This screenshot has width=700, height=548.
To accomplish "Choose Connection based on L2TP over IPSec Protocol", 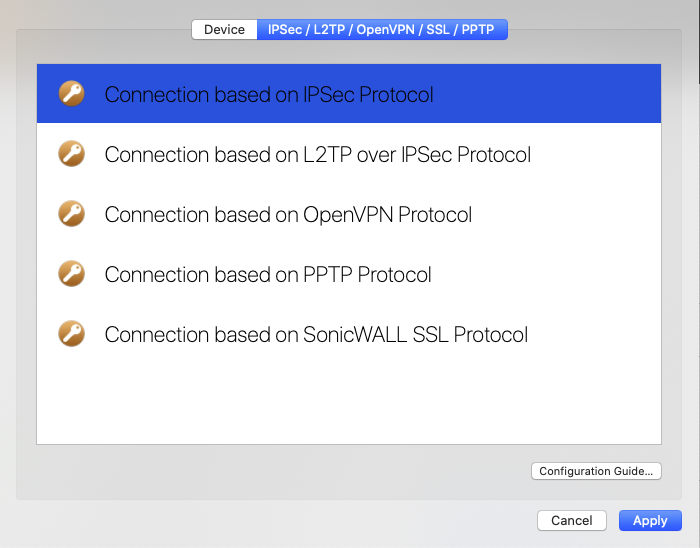I will (349, 154).
